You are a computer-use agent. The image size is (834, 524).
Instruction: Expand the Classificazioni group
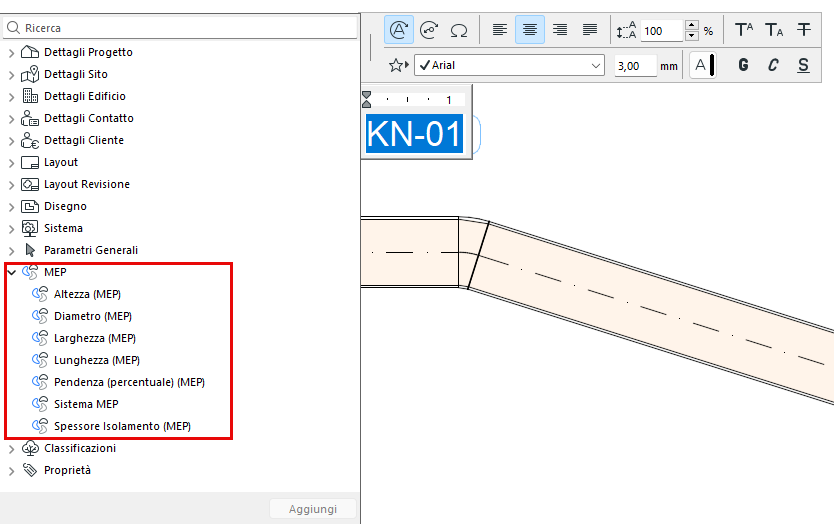tap(12, 449)
